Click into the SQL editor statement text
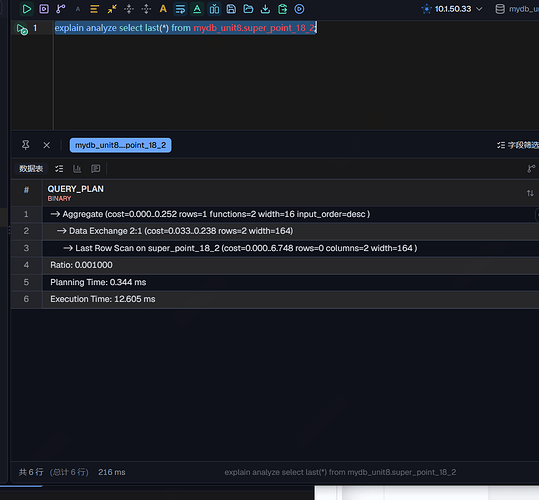Screen dimensions: 539x500 pyautogui.click(x=185, y=28)
